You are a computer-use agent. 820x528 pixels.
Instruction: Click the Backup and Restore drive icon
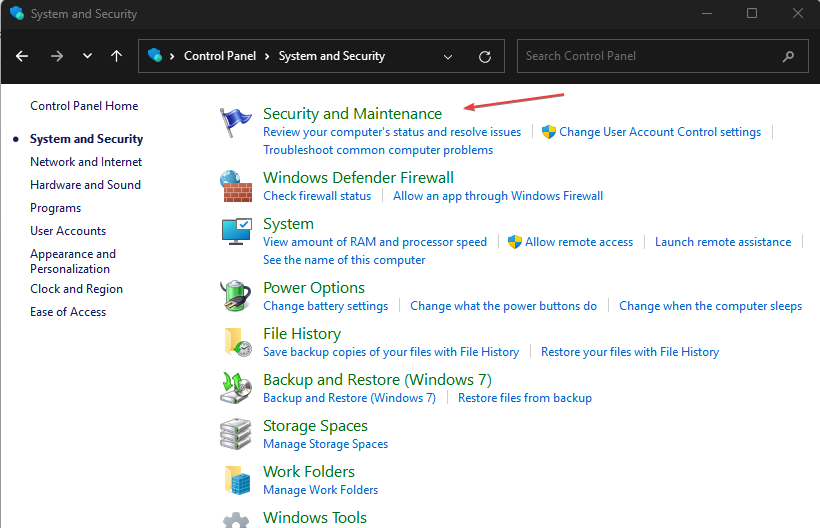pyautogui.click(x=236, y=388)
